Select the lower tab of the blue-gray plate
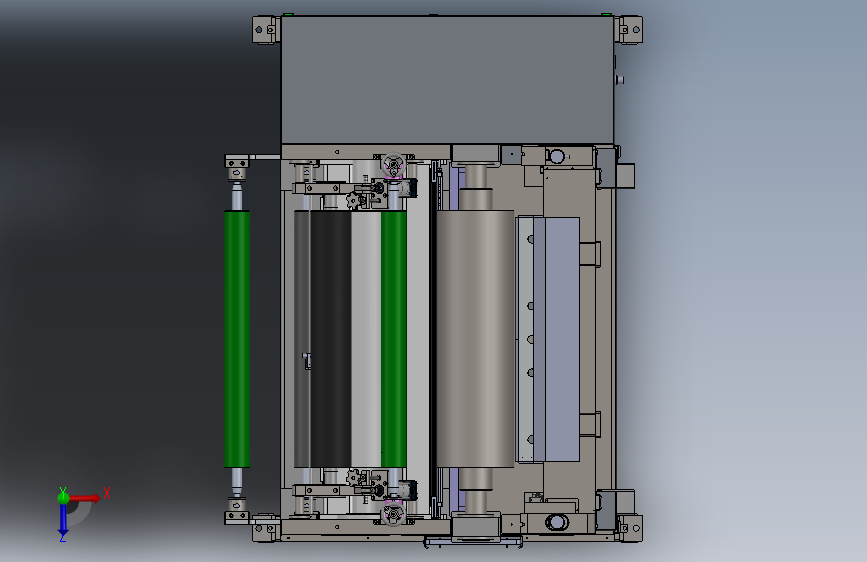 (x=589, y=424)
